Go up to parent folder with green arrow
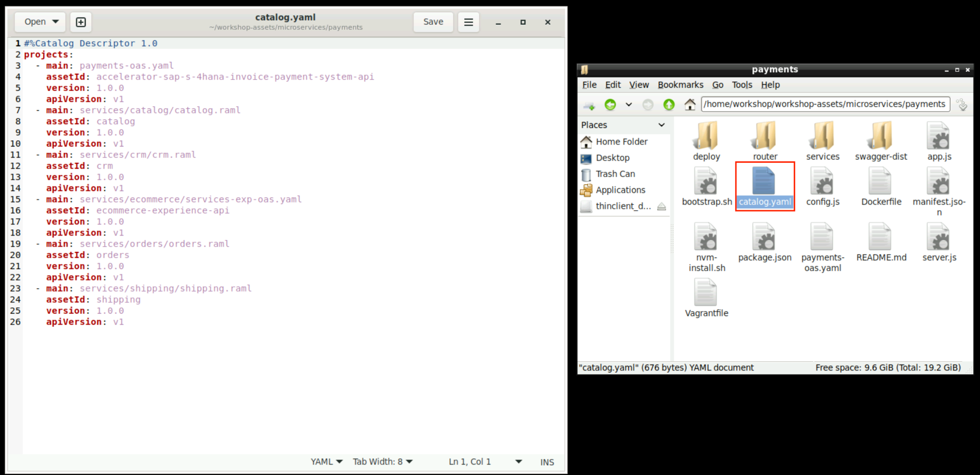This screenshot has height=475, width=980. coord(668,104)
